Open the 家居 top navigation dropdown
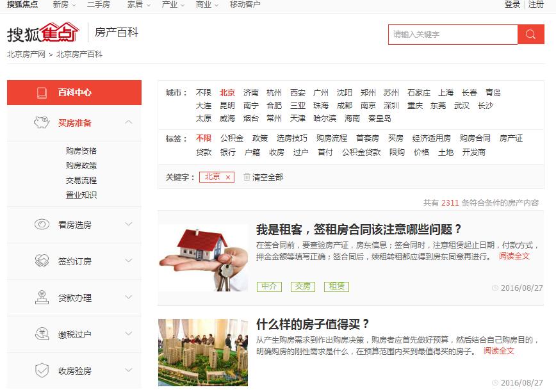Image resolution: width=556 pixels, height=392 pixels. click(x=138, y=4)
